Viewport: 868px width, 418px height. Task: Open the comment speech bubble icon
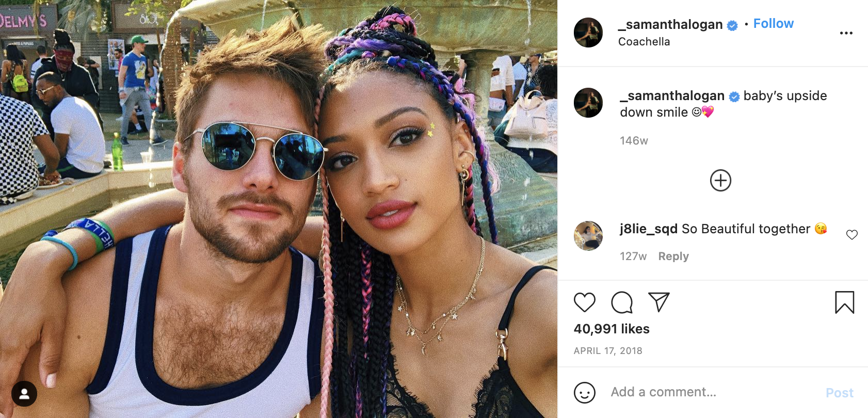(x=622, y=302)
